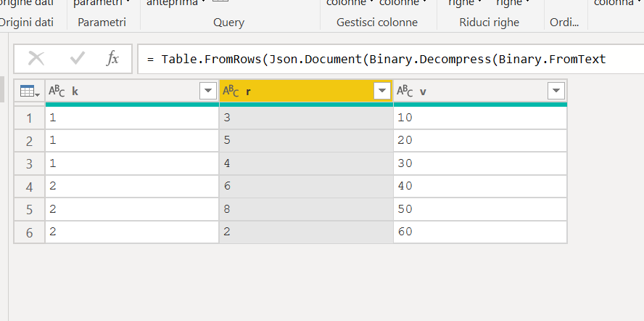The width and height of the screenshot is (644, 321).
Task: Click the cell with value 4 in column r
Action: click(306, 164)
